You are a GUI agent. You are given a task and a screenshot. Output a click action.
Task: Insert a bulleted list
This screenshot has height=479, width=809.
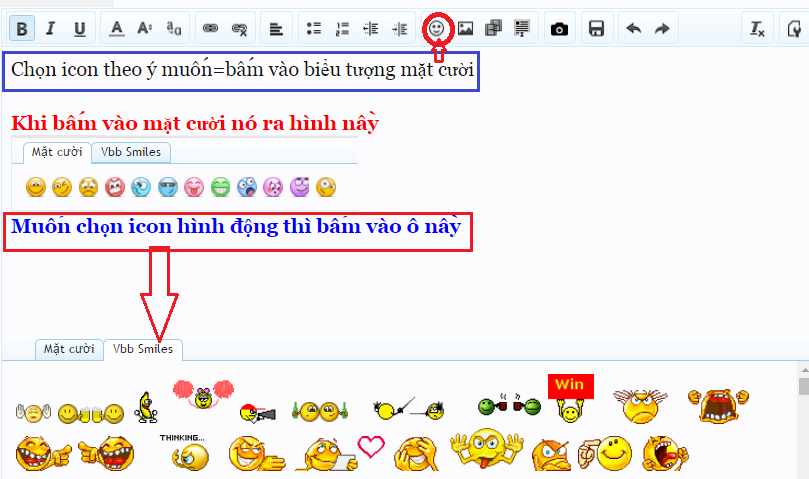point(314,29)
